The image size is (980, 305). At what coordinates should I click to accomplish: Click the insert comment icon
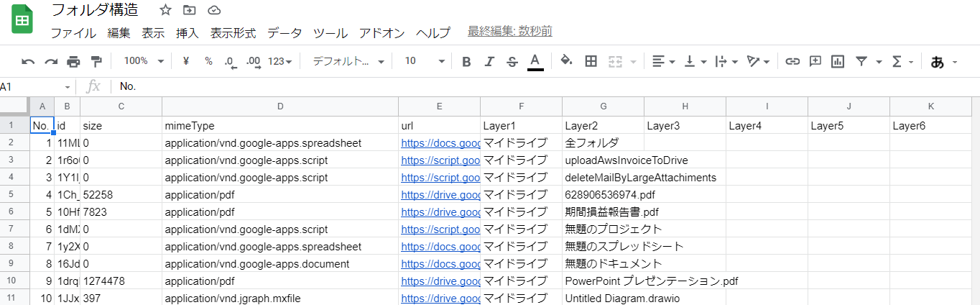pos(815,61)
